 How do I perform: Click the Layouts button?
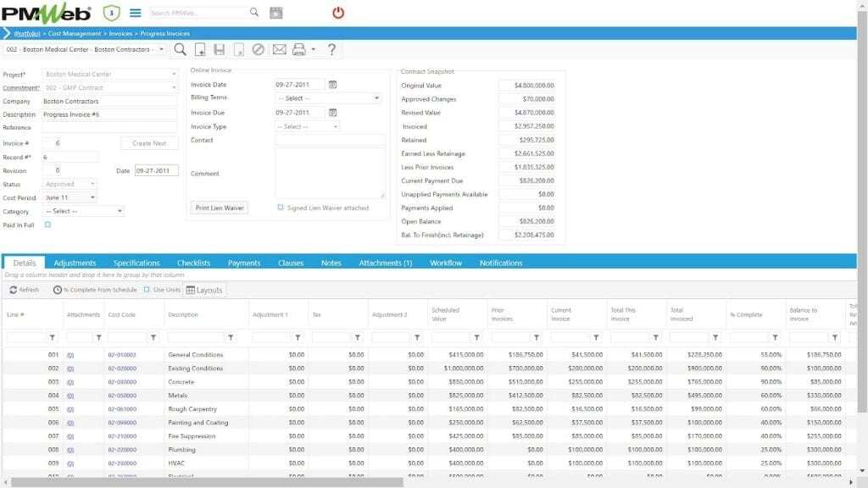(204, 290)
